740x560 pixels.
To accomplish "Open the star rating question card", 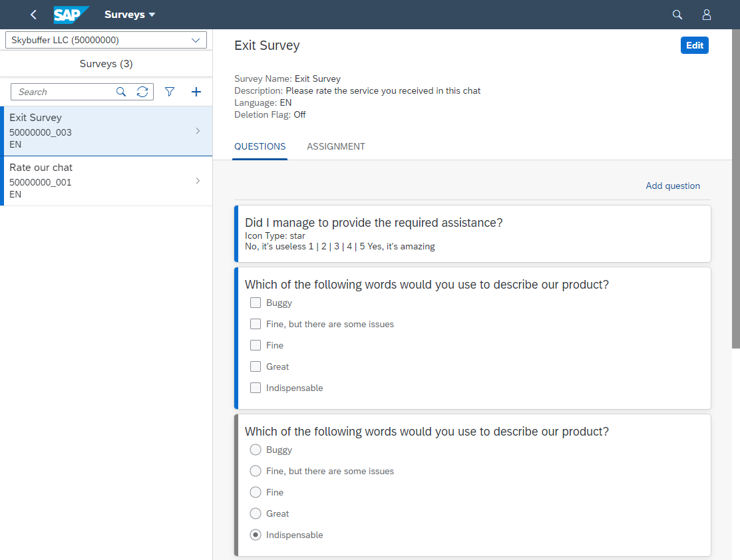I will click(x=472, y=234).
